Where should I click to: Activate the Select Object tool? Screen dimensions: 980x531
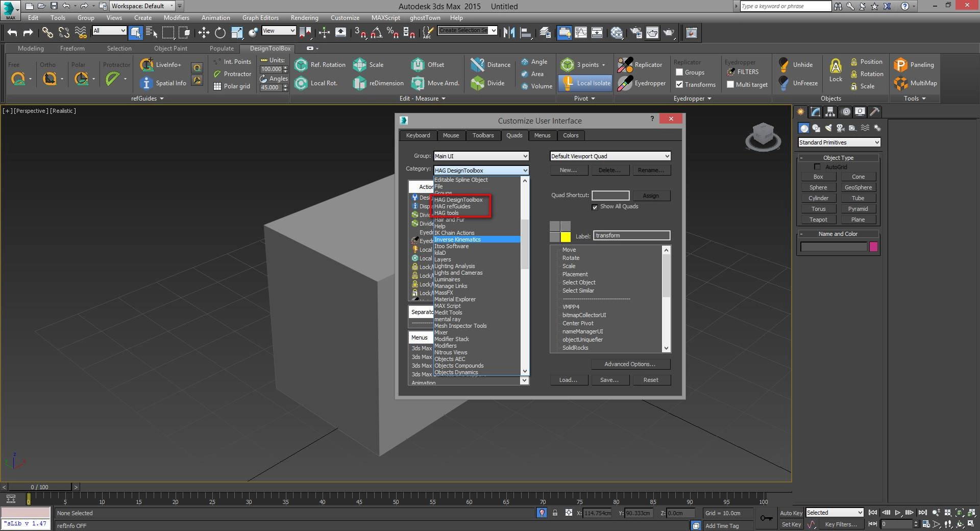136,33
